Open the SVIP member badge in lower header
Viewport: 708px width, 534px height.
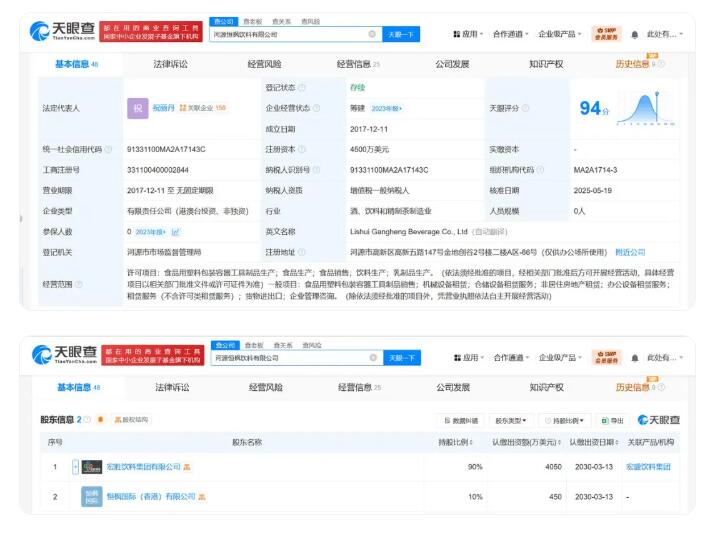coord(605,357)
